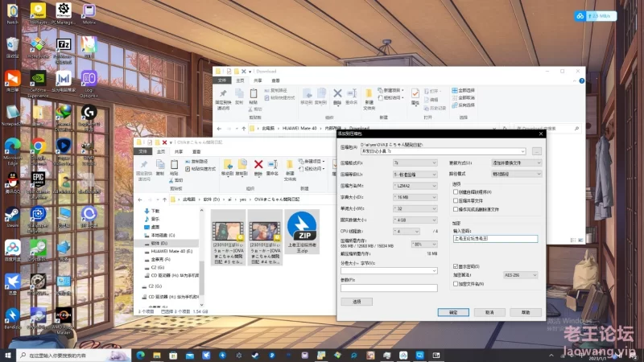Open the LZMA2 compression method dropdown
The image size is (644, 362).
pos(415,186)
